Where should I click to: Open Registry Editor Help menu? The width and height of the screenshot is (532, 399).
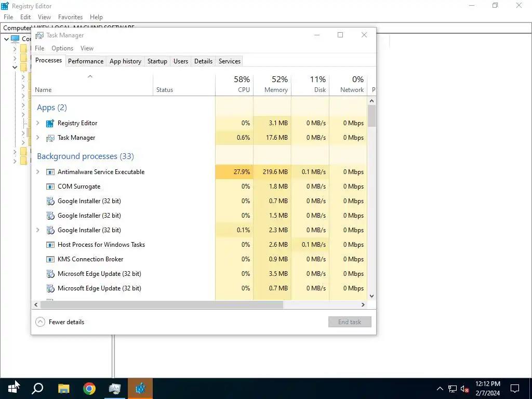(x=96, y=17)
